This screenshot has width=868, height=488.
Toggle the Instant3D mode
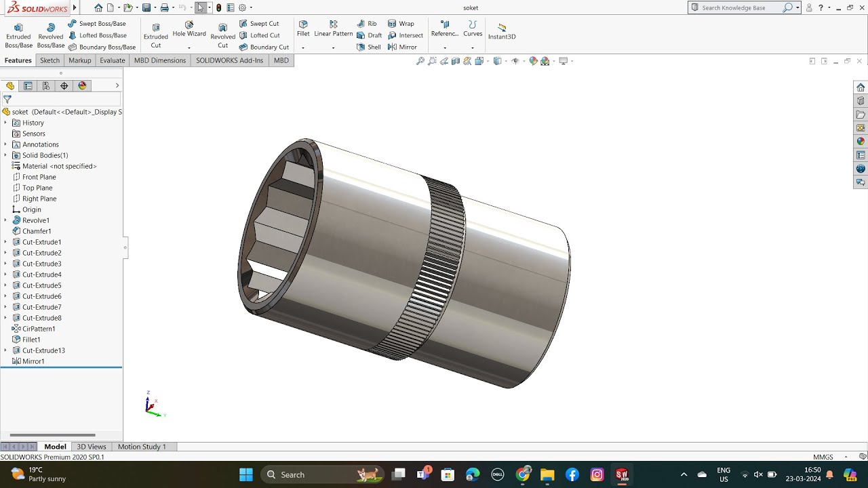tap(502, 31)
